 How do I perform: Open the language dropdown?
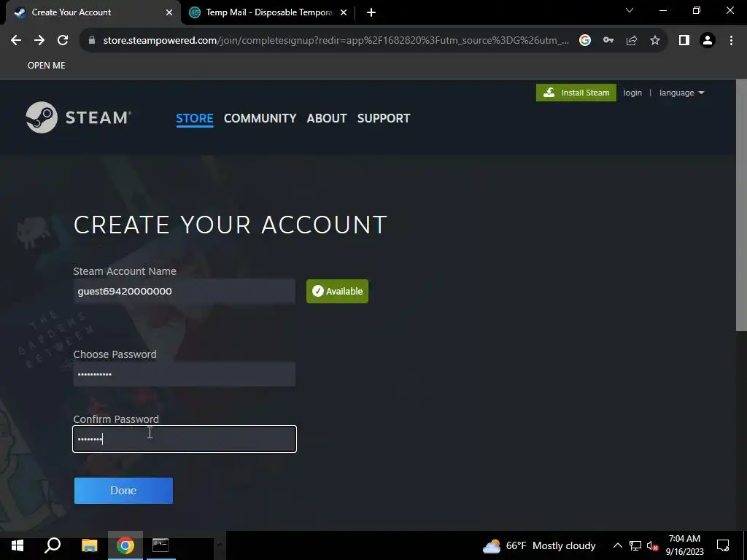tap(682, 93)
